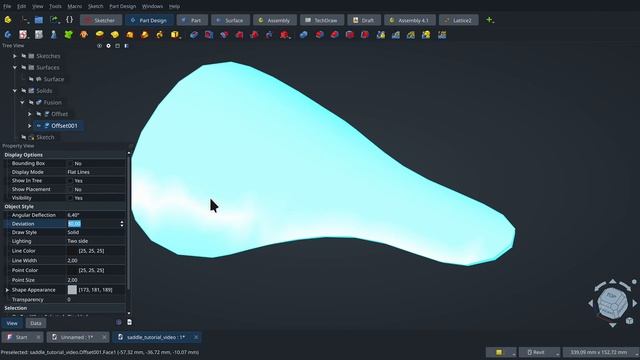The image size is (640, 360).
Task: Open the Draft workbench tab
Action: click(x=364, y=20)
